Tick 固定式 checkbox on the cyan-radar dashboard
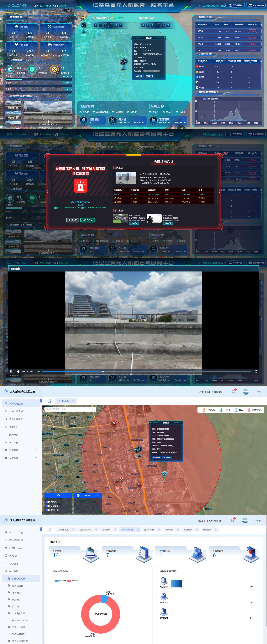 coord(150,113)
